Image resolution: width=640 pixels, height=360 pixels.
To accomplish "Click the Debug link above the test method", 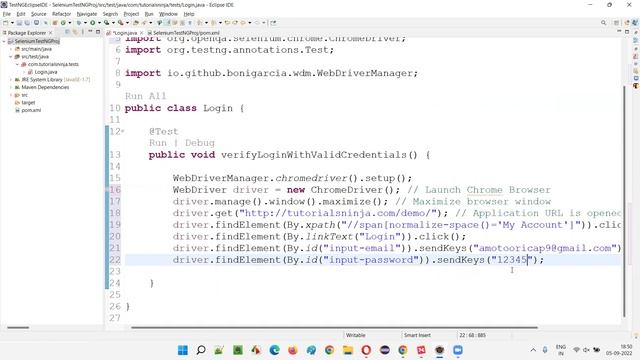I will 200,143.
